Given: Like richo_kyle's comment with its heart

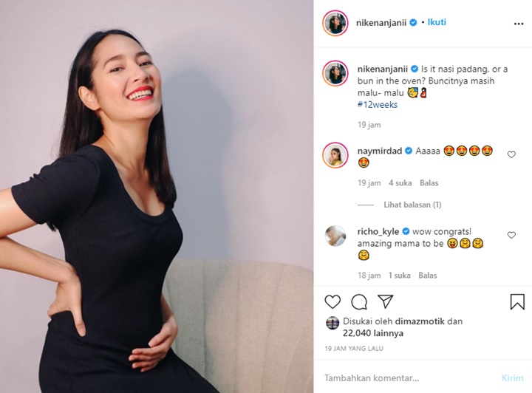Looking at the screenshot, I should pyautogui.click(x=511, y=235).
